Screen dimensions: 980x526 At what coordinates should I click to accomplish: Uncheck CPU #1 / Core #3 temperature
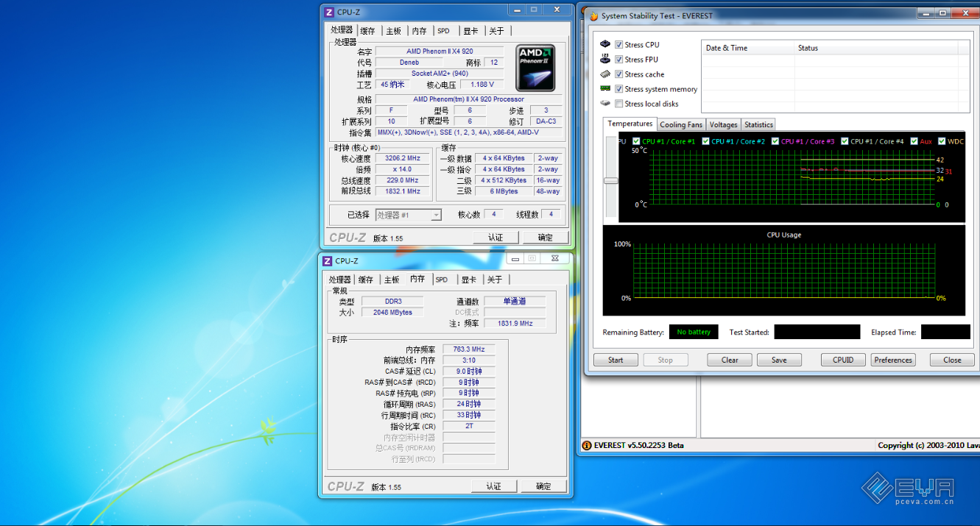[x=775, y=141]
